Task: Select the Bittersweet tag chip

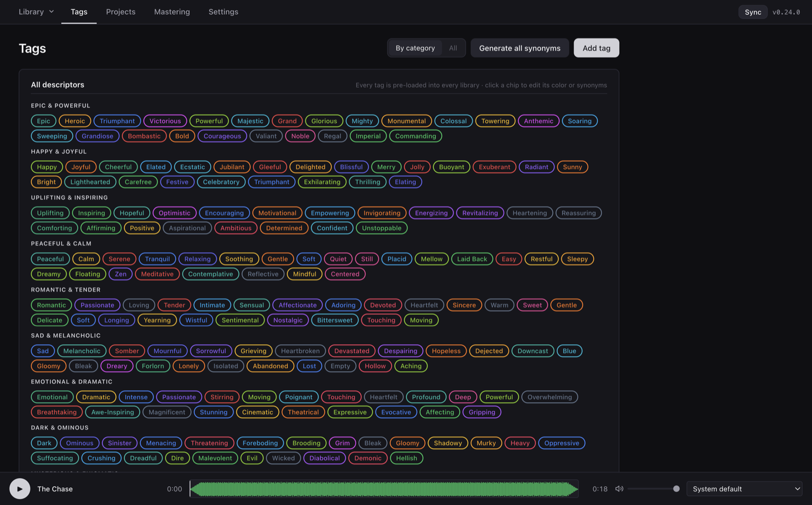Action: [x=335, y=320]
